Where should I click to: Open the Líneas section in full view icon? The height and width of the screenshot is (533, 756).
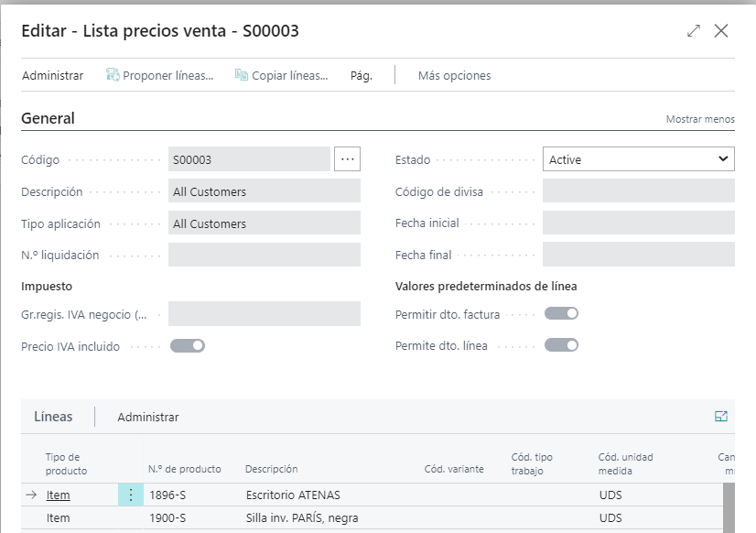[x=721, y=417]
